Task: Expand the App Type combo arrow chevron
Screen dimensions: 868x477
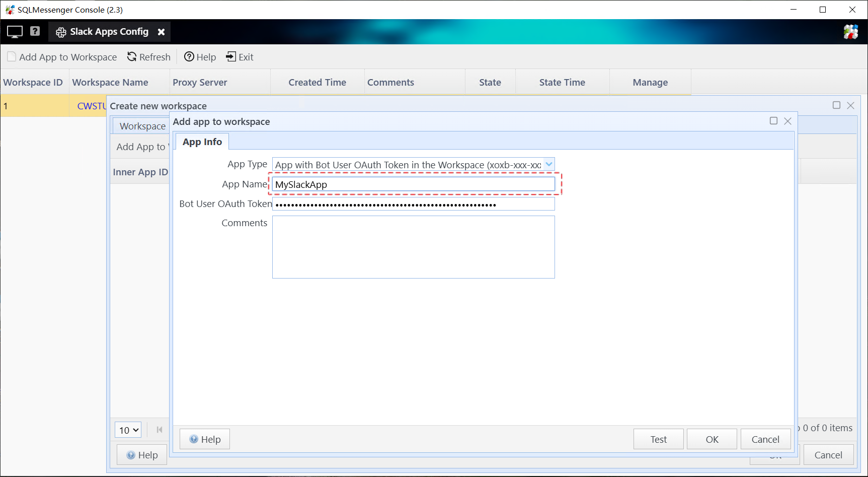Action: pos(548,164)
